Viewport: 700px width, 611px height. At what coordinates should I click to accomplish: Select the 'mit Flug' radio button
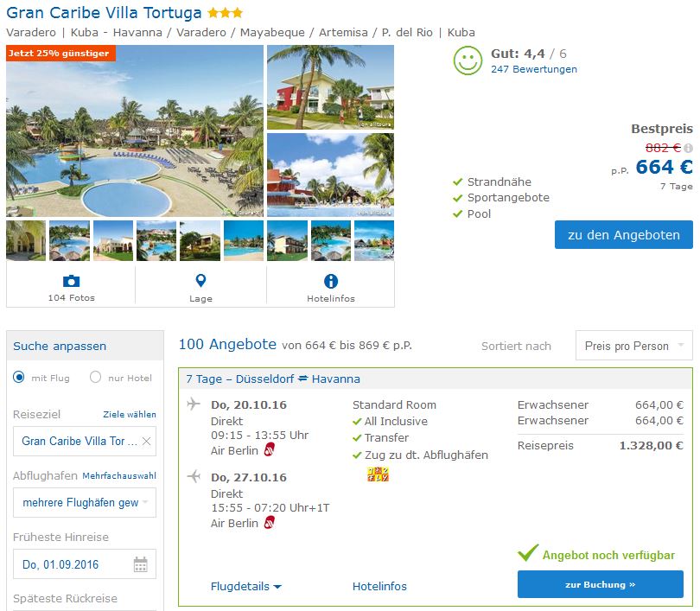19,378
